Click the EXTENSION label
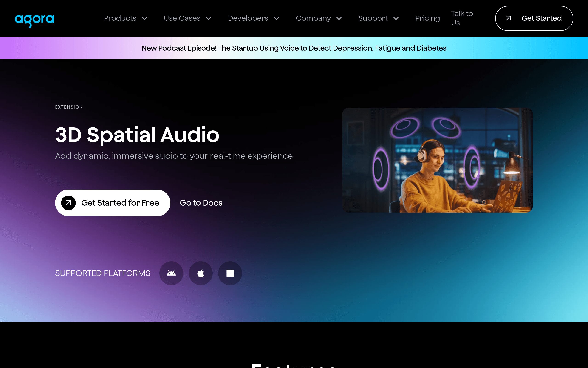 pyautogui.click(x=69, y=107)
